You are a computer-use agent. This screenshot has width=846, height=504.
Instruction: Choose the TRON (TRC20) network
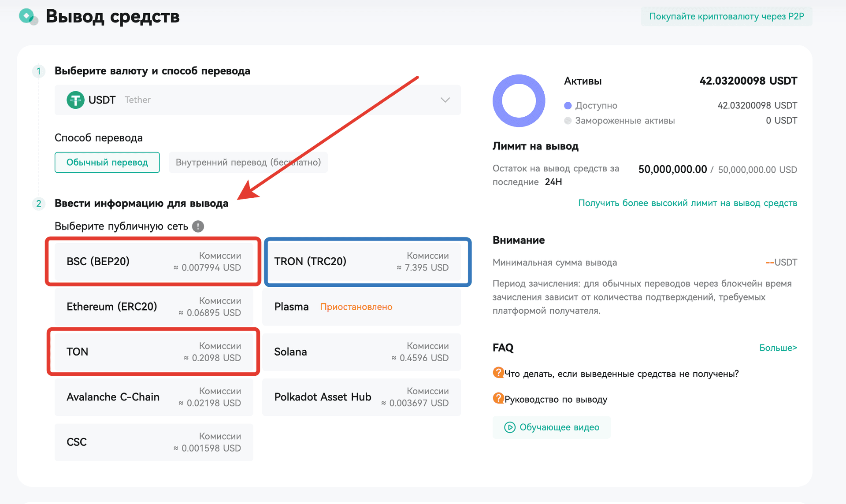point(361,262)
